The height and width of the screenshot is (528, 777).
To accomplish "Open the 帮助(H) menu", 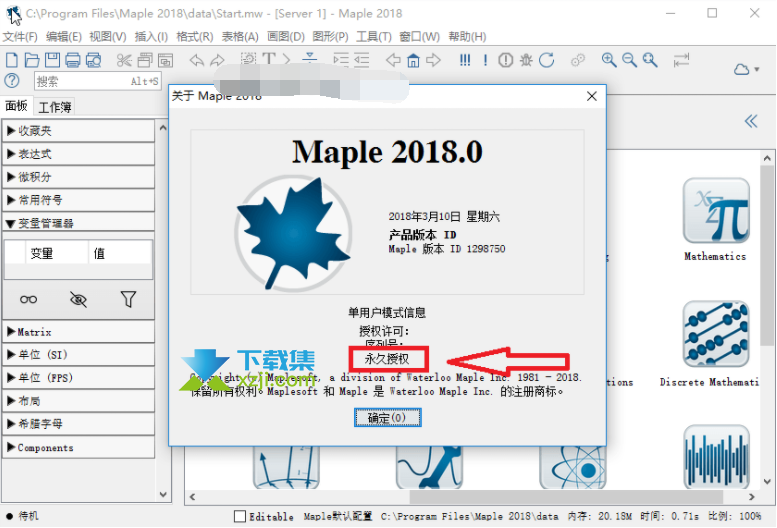I will pyautogui.click(x=467, y=37).
